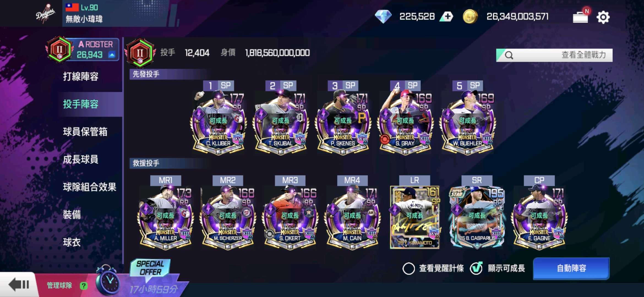The width and height of the screenshot is (644, 297).
Task: Select the 球員保管箱 menu item
Action: tap(85, 132)
